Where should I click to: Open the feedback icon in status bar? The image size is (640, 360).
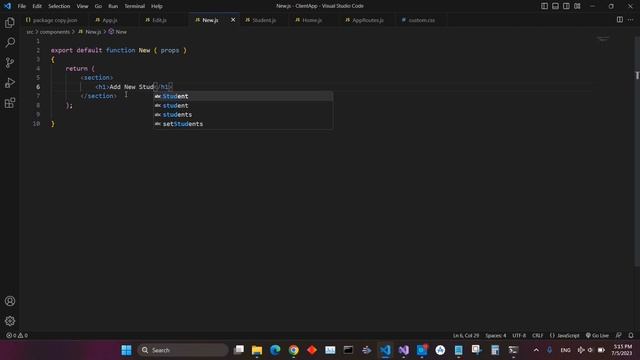pyautogui.click(x=619, y=336)
